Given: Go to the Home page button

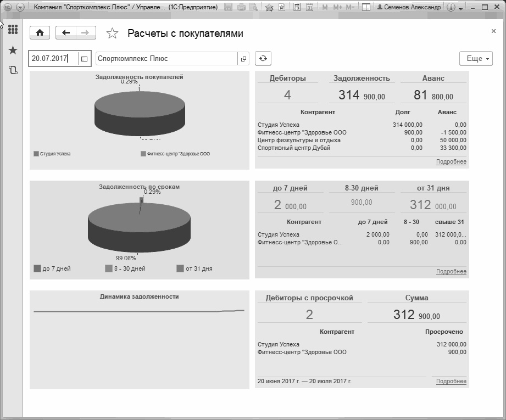Looking at the screenshot, I should click(x=40, y=32).
